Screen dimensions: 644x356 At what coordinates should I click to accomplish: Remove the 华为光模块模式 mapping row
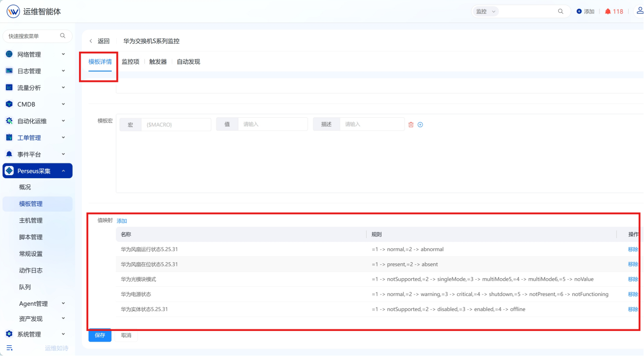click(633, 279)
